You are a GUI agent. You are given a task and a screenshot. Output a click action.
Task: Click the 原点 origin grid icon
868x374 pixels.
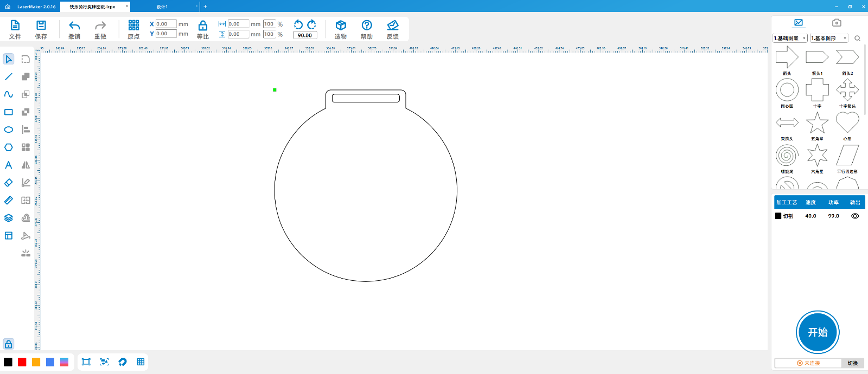(x=133, y=25)
